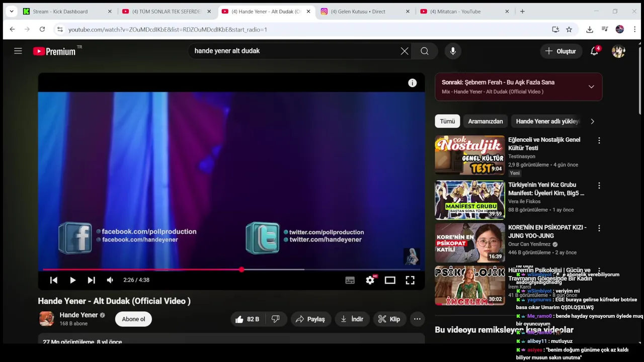The image size is (644, 362).
Task: Open Hande Yener channel name link
Action: click(x=78, y=315)
